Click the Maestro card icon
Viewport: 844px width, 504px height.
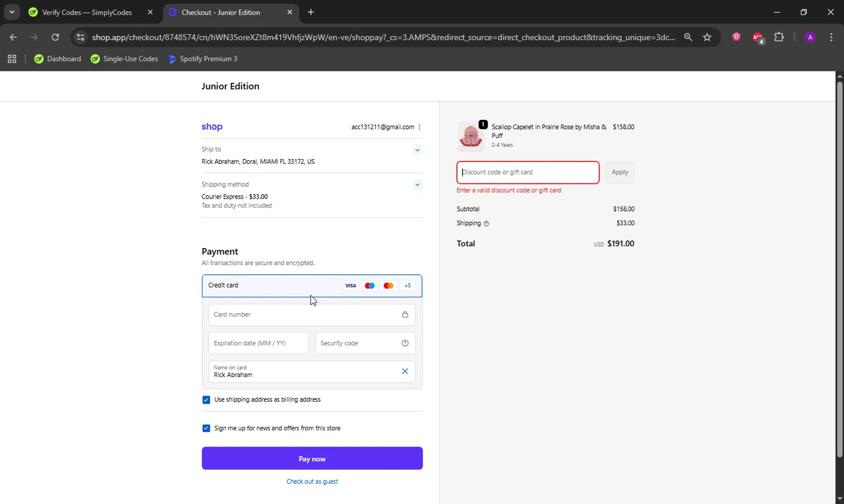pos(370,286)
